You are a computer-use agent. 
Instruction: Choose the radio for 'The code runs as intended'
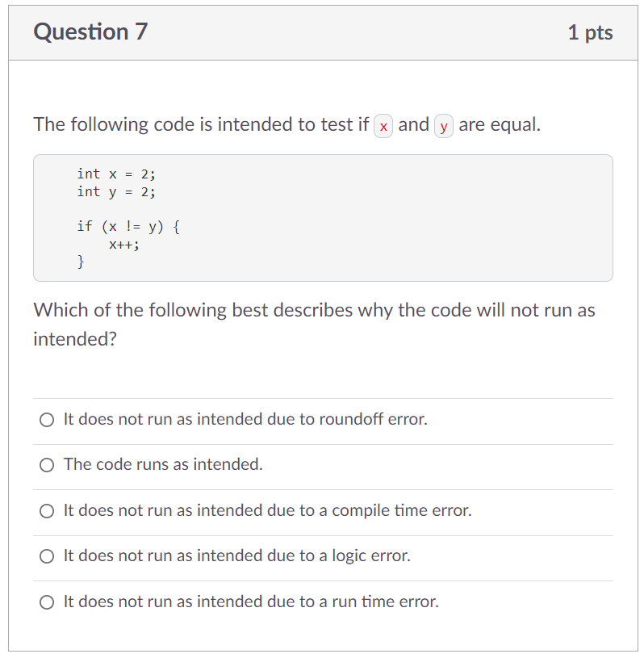tap(47, 465)
